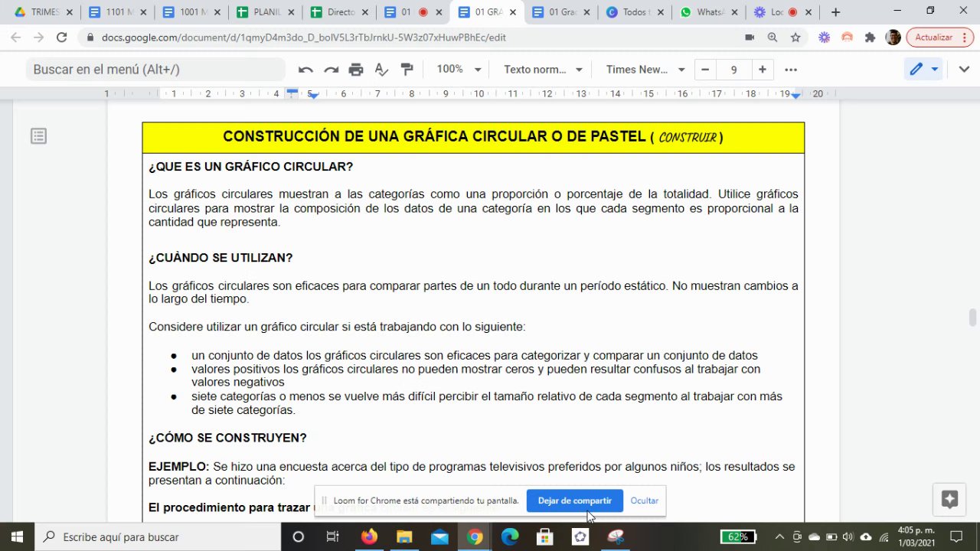Stop sharing with Dejar de compartir
This screenshot has width=980, height=551.
574,500
